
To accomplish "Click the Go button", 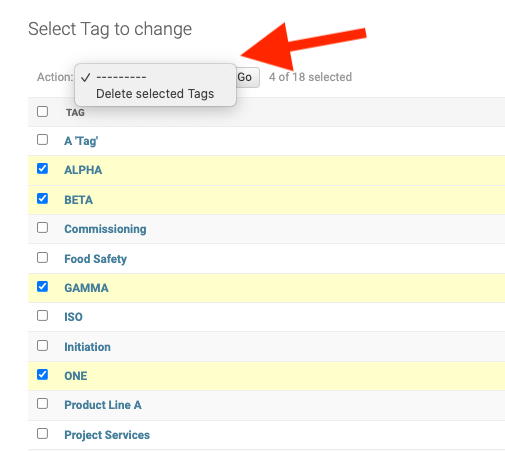I will (x=247, y=77).
